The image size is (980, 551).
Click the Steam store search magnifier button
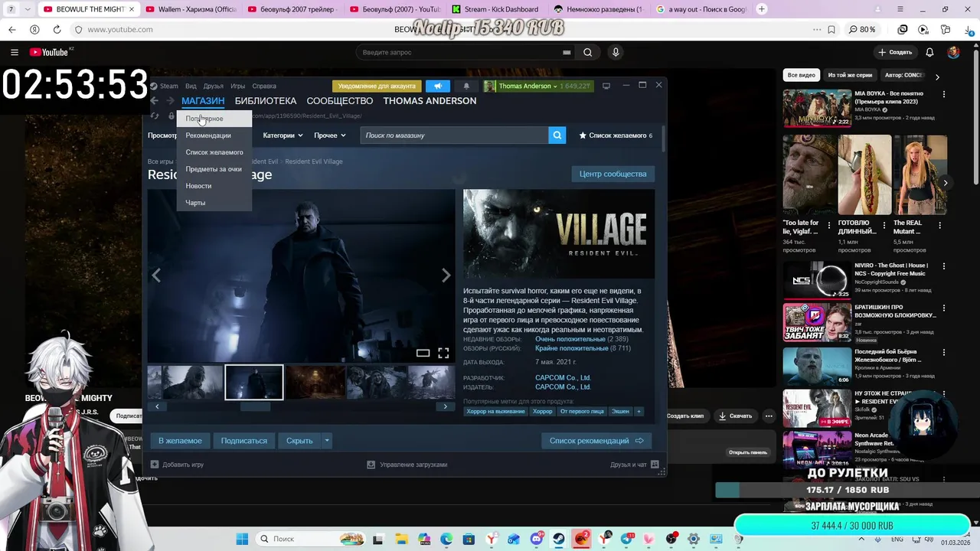click(557, 135)
